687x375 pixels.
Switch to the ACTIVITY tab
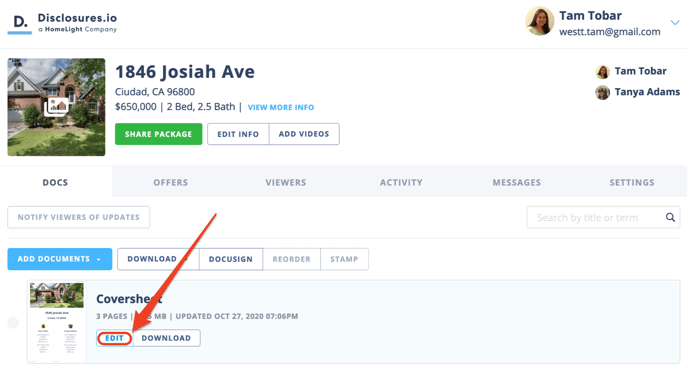pos(401,182)
